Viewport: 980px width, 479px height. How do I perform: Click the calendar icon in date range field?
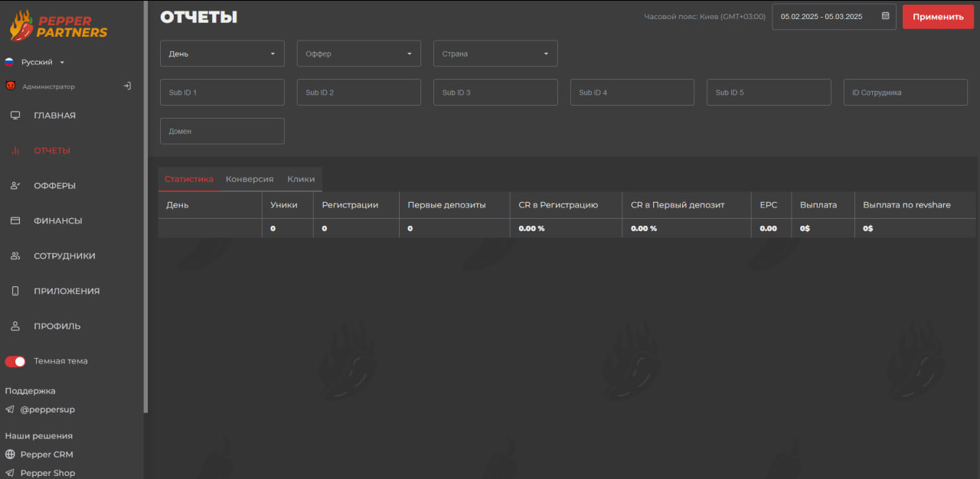pos(885,16)
